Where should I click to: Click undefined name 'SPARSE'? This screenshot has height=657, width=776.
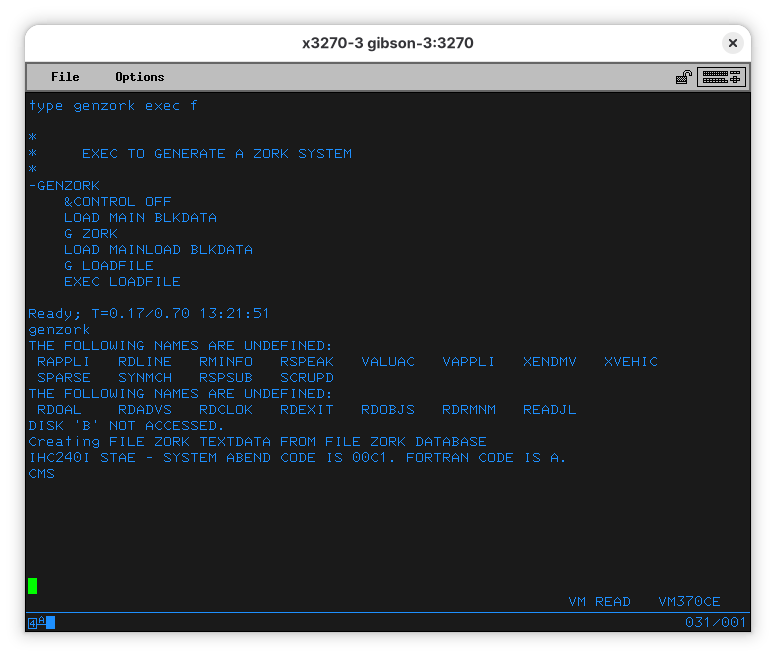pos(64,377)
